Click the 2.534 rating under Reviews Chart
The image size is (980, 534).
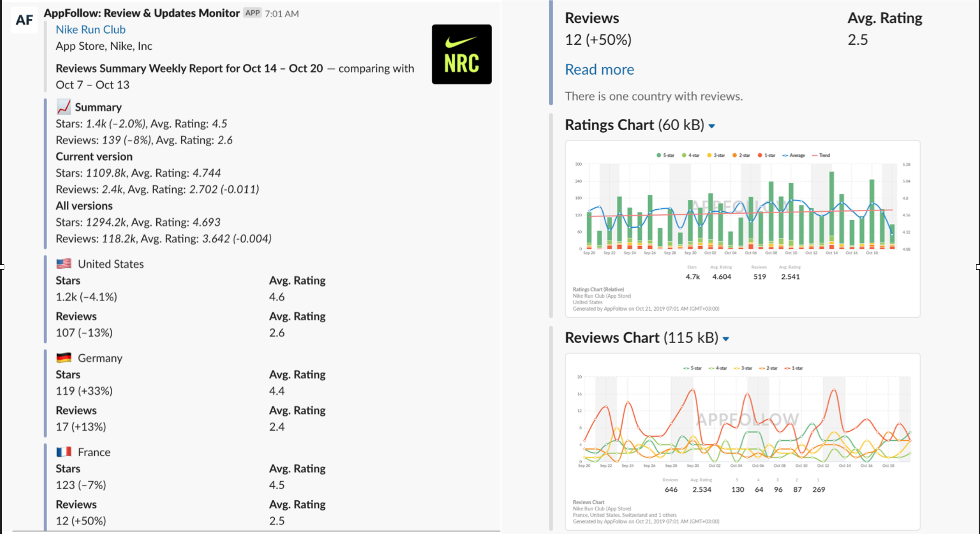(x=702, y=489)
